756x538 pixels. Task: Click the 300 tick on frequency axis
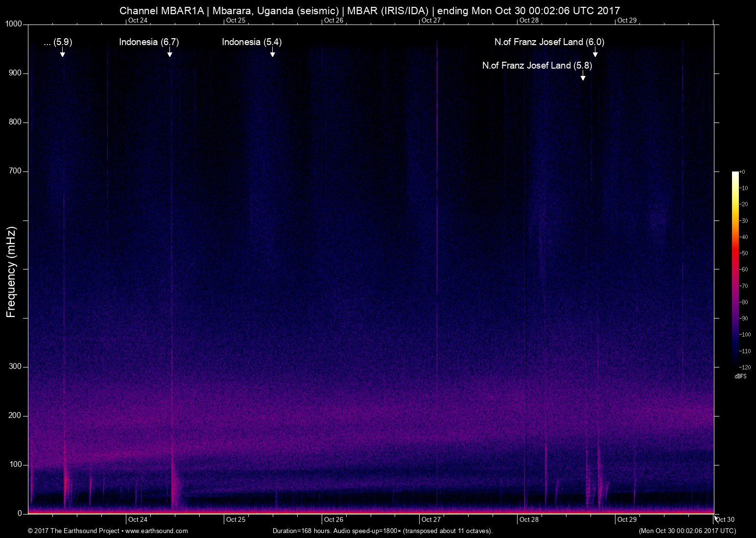[x=16, y=367]
